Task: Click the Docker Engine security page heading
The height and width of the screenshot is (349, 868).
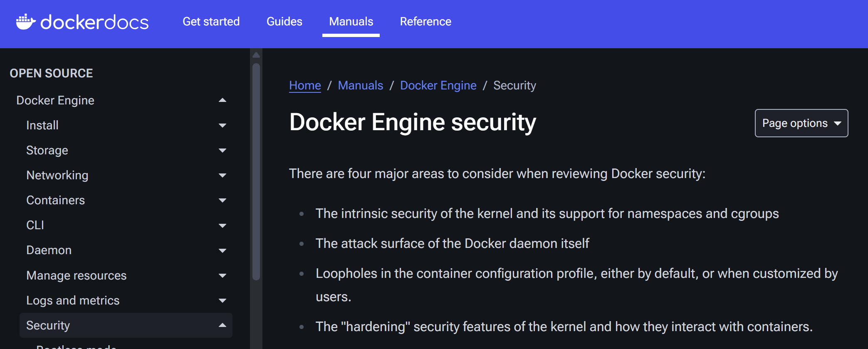Action: click(x=413, y=122)
